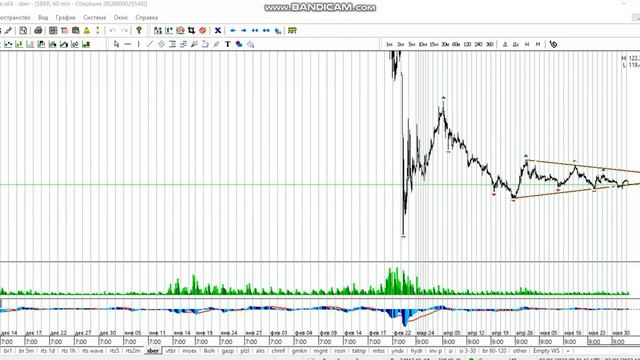Click the tallest green volume spike
The width and height of the screenshot is (640, 360).
click(397, 281)
